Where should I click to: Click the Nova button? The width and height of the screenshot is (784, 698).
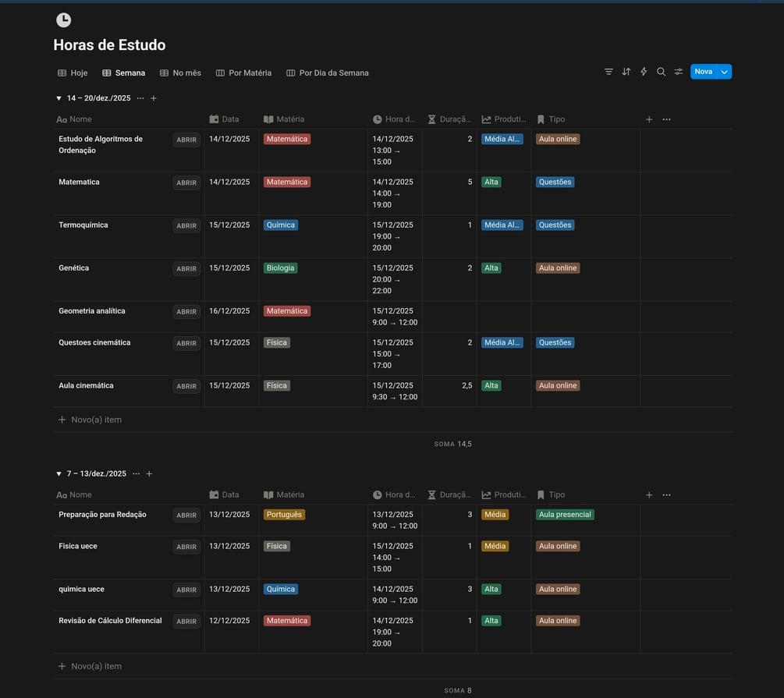[704, 72]
